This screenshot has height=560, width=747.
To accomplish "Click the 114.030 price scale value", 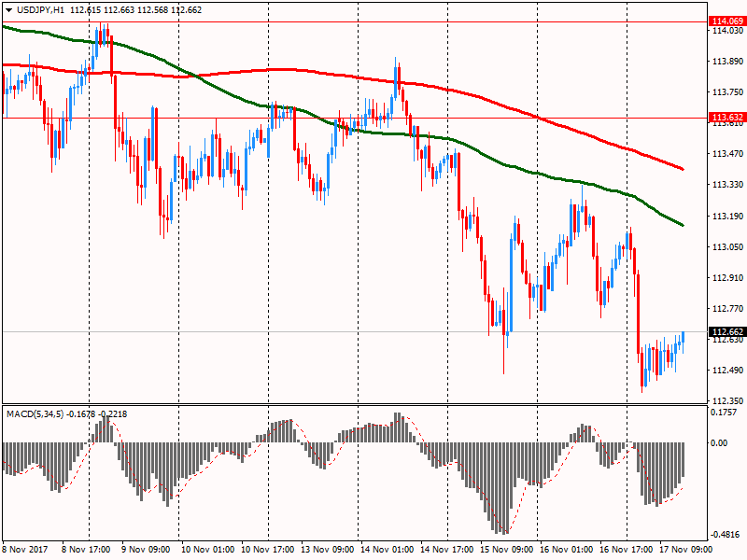I will (x=727, y=31).
